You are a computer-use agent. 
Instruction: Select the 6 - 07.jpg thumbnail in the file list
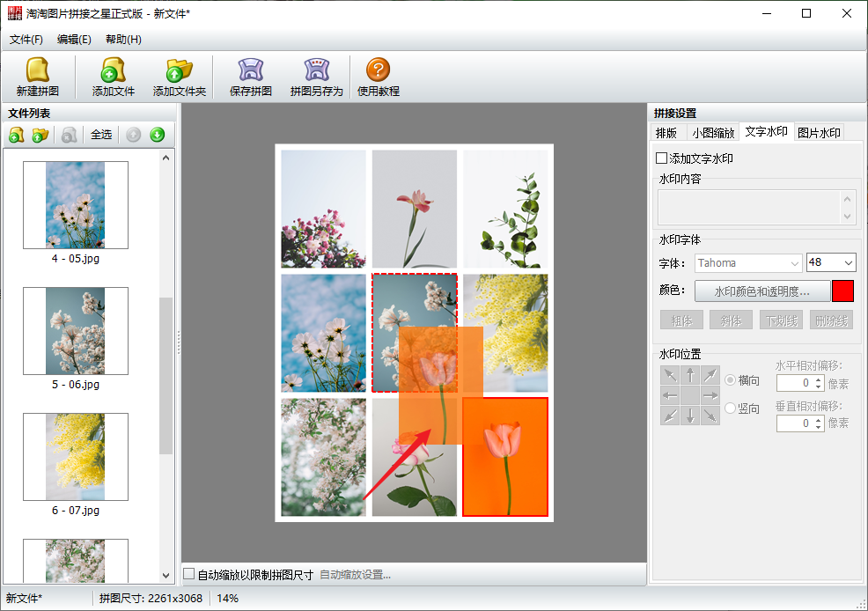(76, 457)
